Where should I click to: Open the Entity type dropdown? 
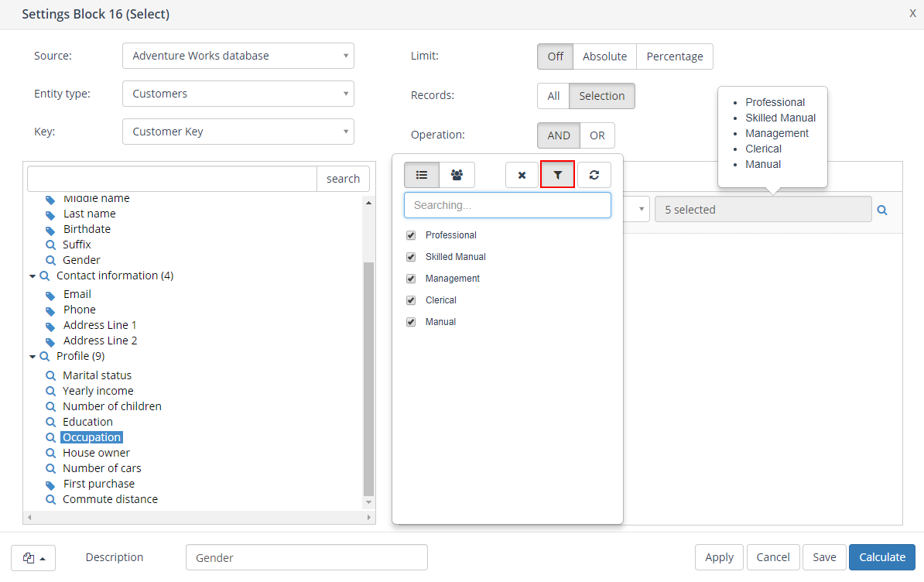[238, 94]
